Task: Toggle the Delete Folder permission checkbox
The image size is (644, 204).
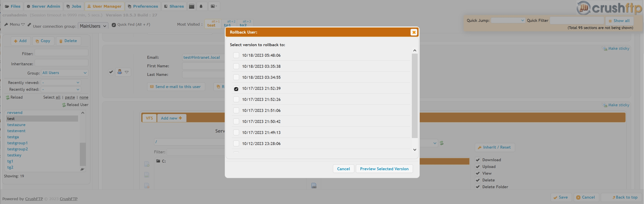Action: click(478, 187)
